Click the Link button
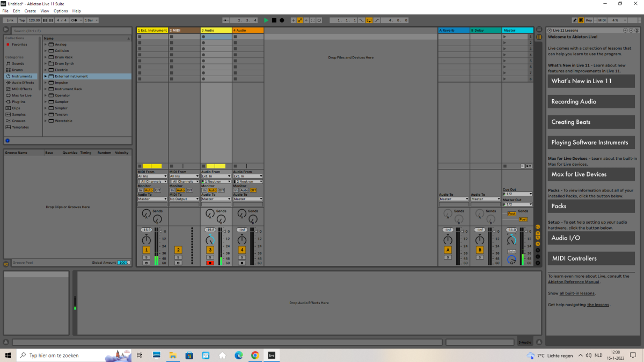 [10, 20]
